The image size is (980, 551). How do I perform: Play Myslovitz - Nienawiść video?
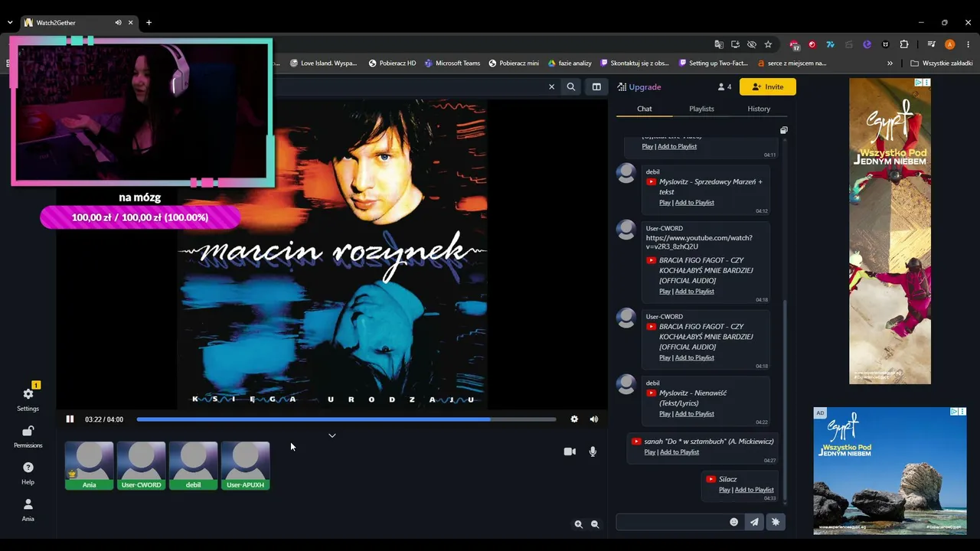665,414
